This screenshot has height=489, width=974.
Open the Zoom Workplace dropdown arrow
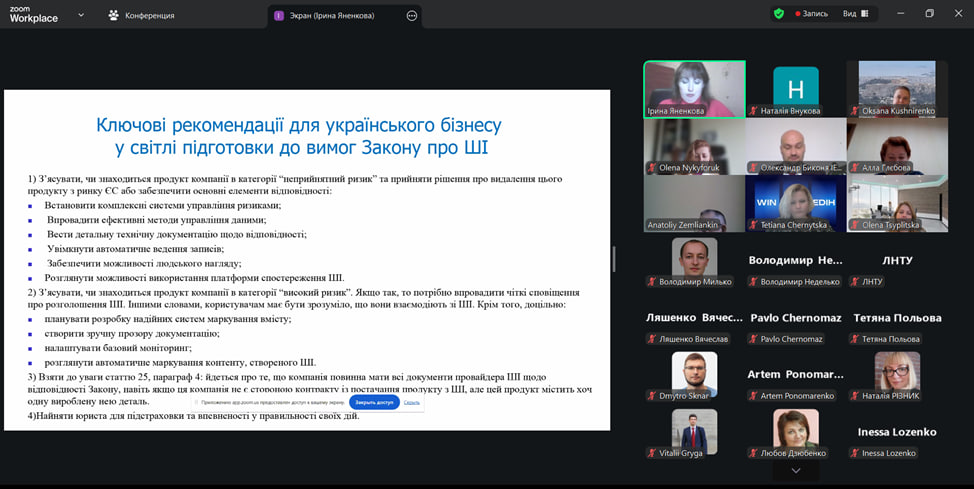pos(81,15)
